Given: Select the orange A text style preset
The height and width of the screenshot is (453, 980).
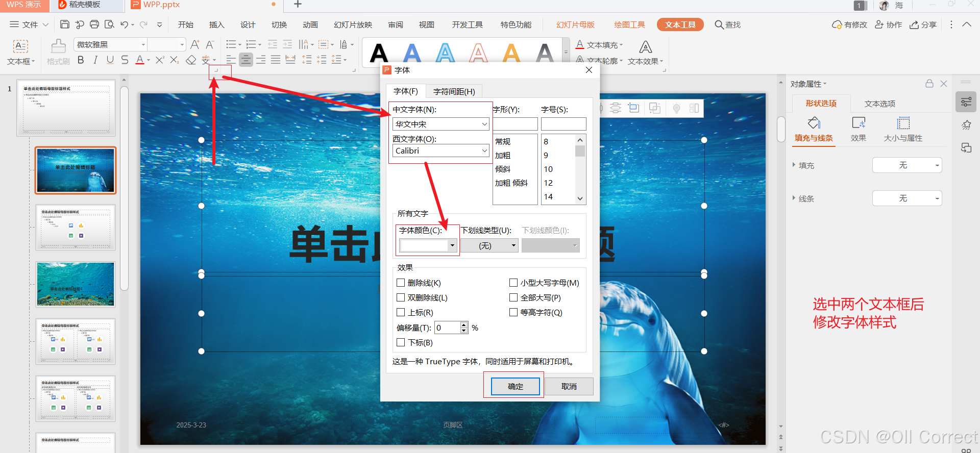Looking at the screenshot, I should (x=511, y=53).
